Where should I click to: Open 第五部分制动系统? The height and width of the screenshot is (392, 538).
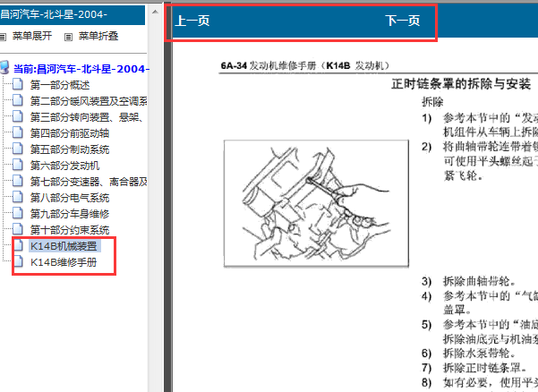tap(70, 149)
